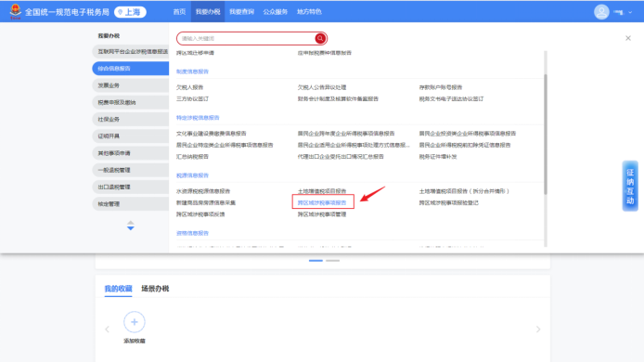Open 税务文书电子送达协议签订 link

click(451, 98)
